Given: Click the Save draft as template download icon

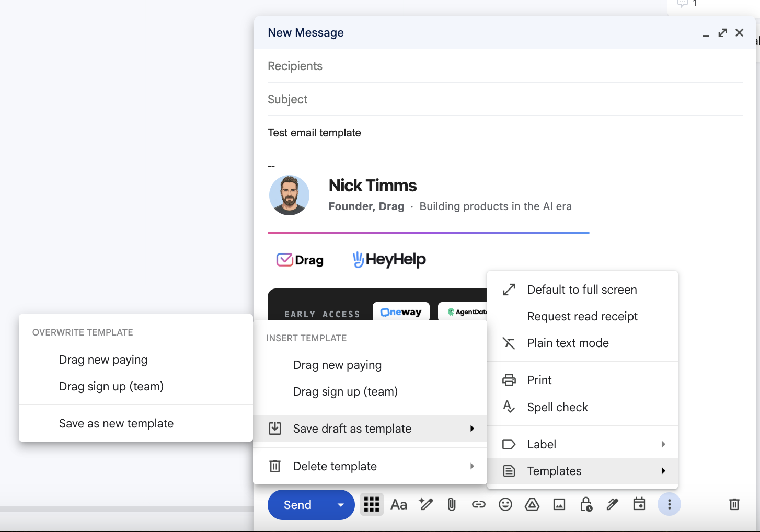Looking at the screenshot, I should coord(275,429).
